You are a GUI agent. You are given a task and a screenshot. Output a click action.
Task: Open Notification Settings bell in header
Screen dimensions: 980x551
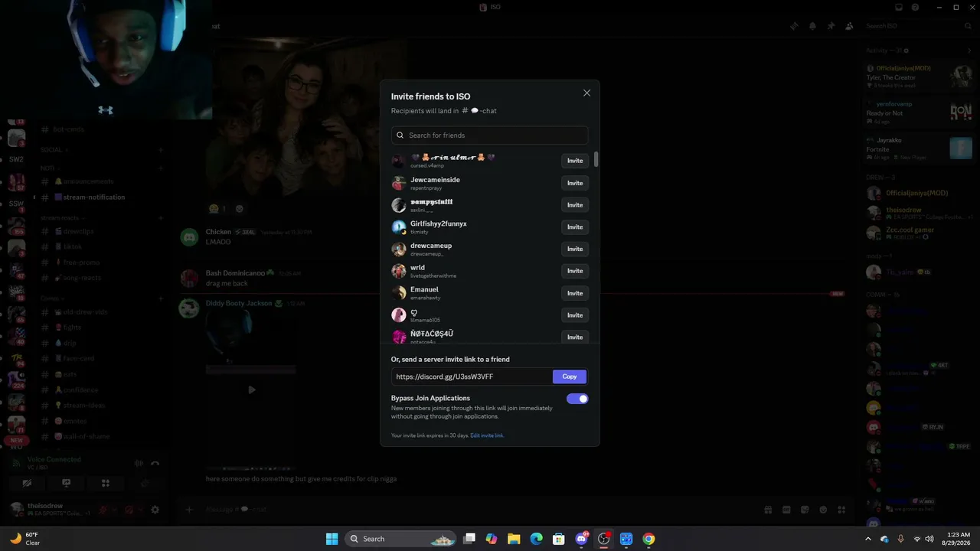click(x=812, y=26)
